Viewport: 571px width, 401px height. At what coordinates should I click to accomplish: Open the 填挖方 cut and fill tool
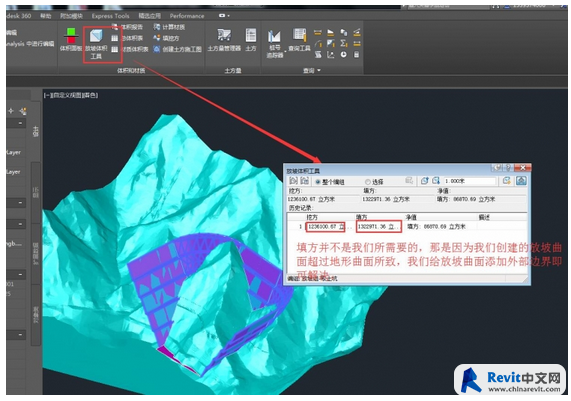[x=166, y=38]
